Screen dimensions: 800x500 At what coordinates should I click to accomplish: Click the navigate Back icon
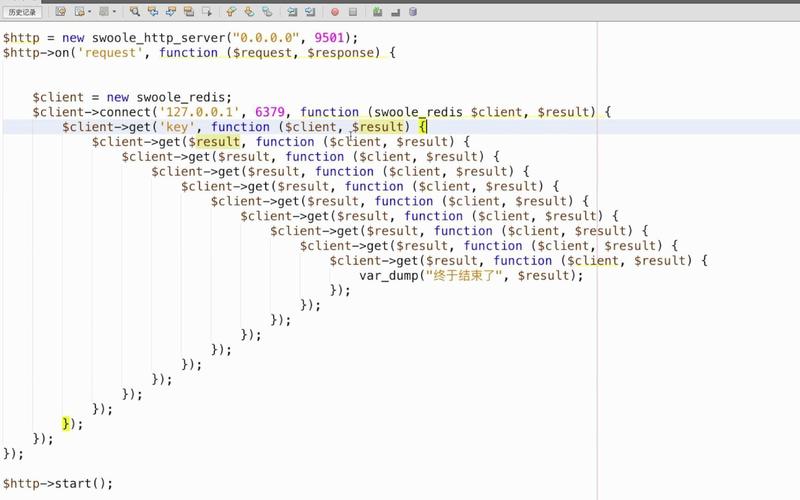click(79, 12)
